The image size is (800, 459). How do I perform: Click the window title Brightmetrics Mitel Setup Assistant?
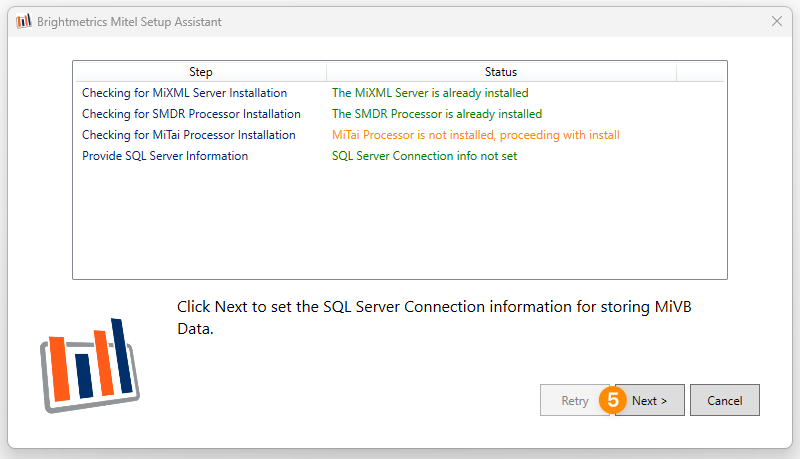[129, 21]
